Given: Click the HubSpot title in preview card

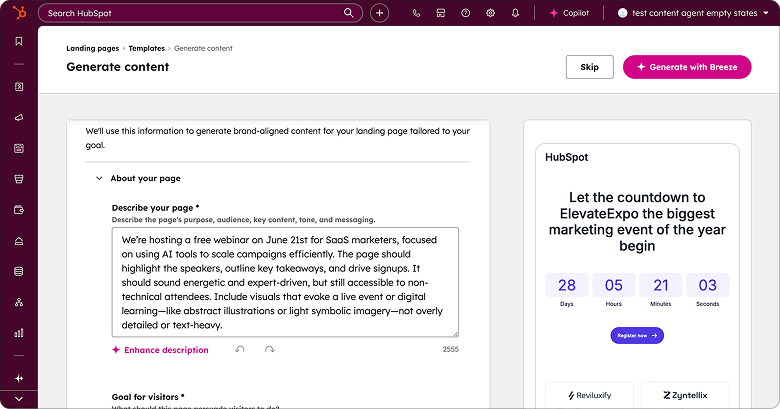Looking at the screenshot, I should 567,157.
